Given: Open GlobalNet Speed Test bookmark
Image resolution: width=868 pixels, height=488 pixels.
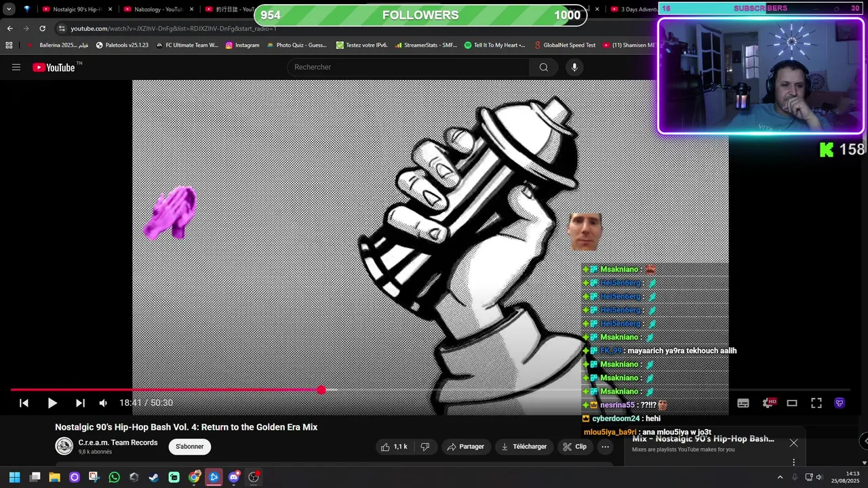Looking at the screenshot, I should (x=564, y=45).
